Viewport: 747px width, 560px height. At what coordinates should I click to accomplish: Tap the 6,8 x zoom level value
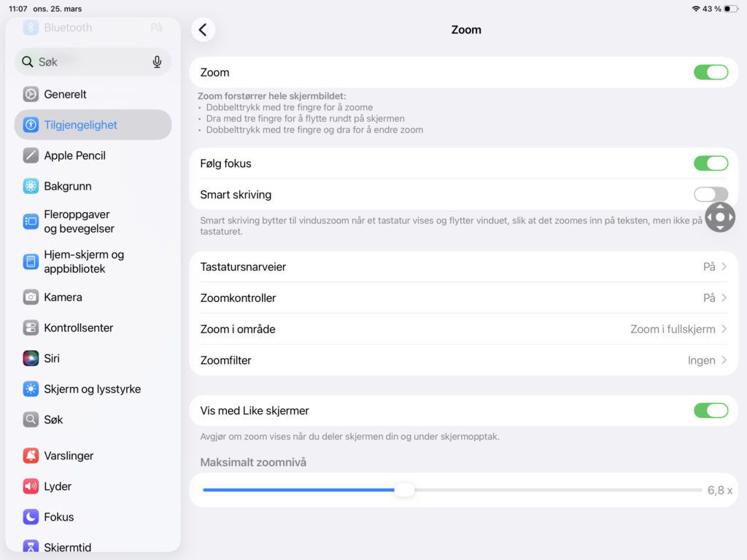(720, 491)
